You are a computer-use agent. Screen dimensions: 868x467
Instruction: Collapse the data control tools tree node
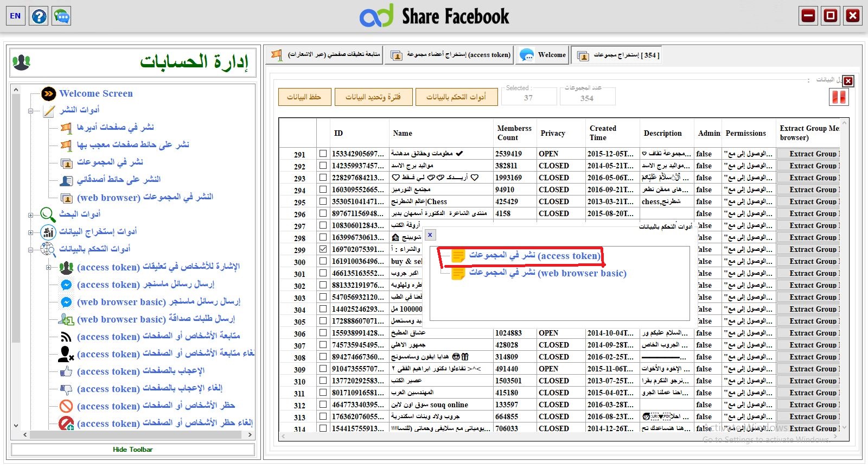pos(31,250)
